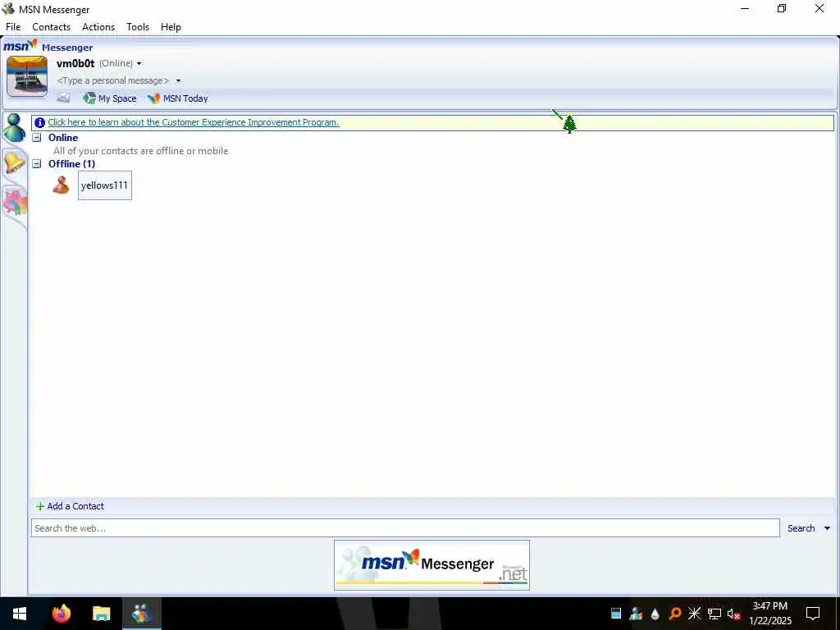Open the Windows Start menu

[20, 614]
